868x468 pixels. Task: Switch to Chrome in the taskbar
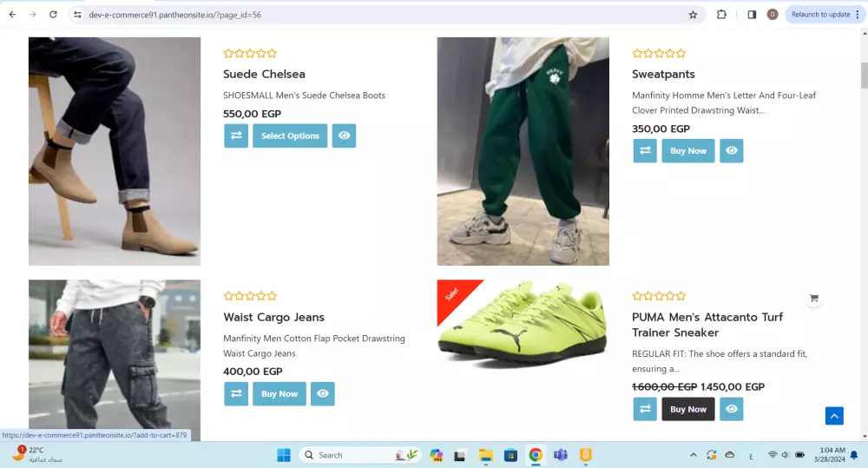click(536, 455)
